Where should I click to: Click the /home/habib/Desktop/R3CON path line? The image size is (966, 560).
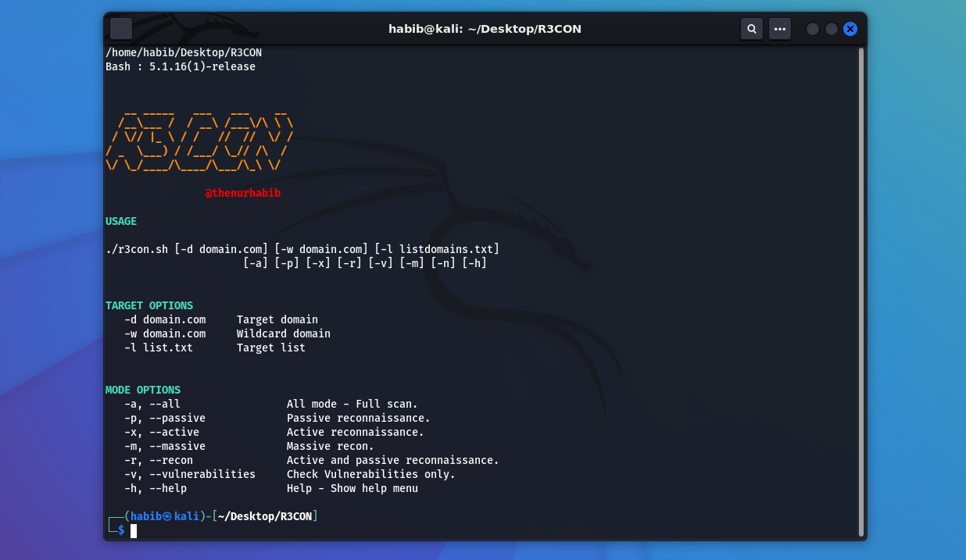184,52
